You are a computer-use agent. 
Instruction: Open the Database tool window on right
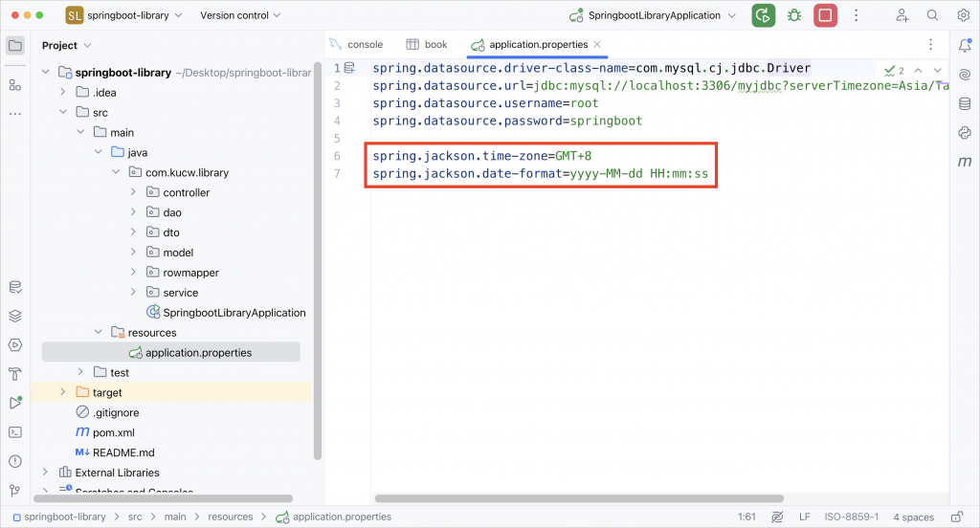coord(965,103)
